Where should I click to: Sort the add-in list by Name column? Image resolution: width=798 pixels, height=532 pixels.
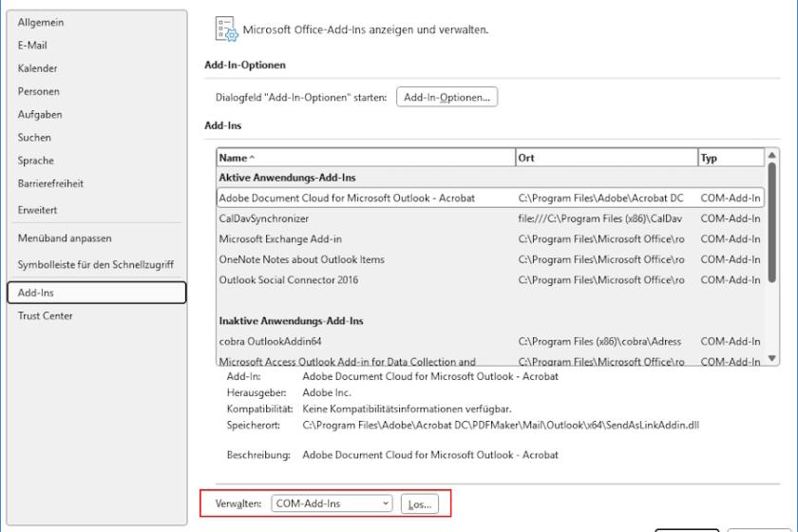click(x=366, y=158)
